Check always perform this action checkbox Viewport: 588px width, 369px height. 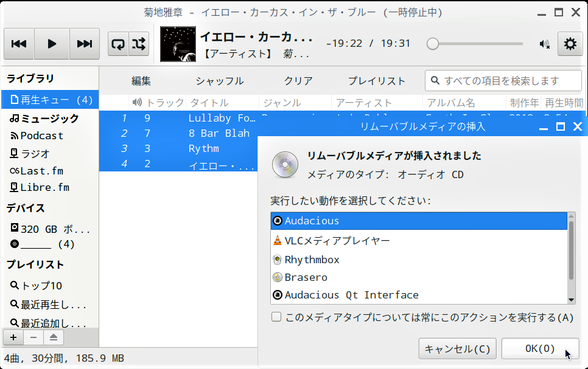[x=276, y=317]
